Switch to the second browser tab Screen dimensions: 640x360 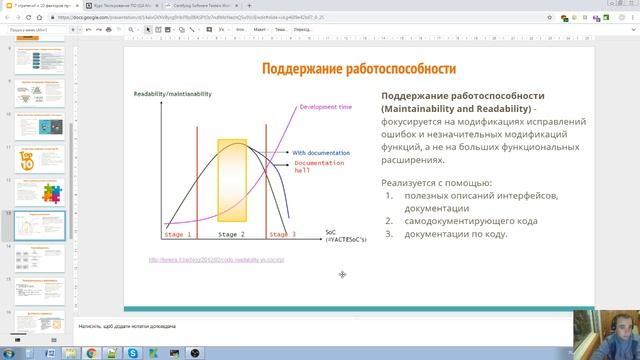122,6
